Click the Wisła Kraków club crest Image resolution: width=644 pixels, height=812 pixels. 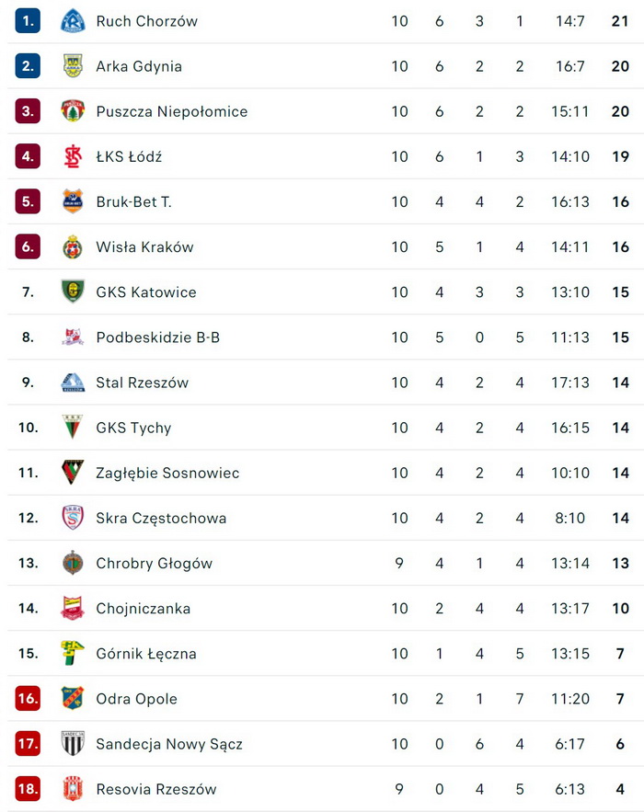point(73,246)
